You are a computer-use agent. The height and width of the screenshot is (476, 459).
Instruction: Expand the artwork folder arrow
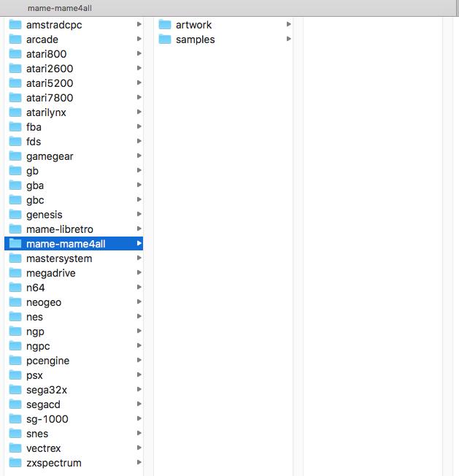289,24
